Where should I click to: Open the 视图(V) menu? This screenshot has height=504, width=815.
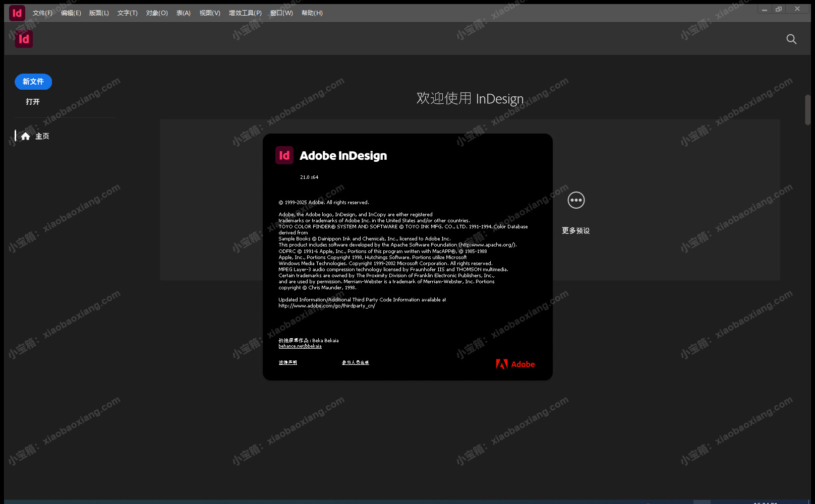(x=210, y=13)
